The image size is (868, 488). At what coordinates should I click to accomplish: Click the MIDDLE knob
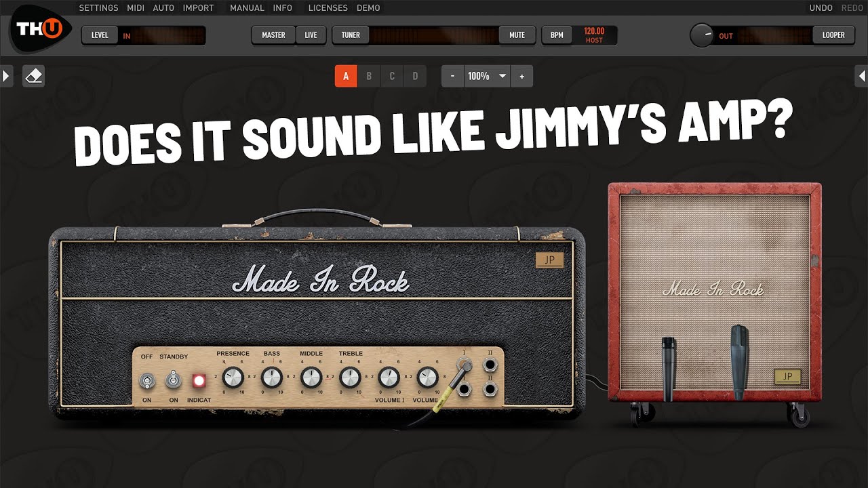311,377
